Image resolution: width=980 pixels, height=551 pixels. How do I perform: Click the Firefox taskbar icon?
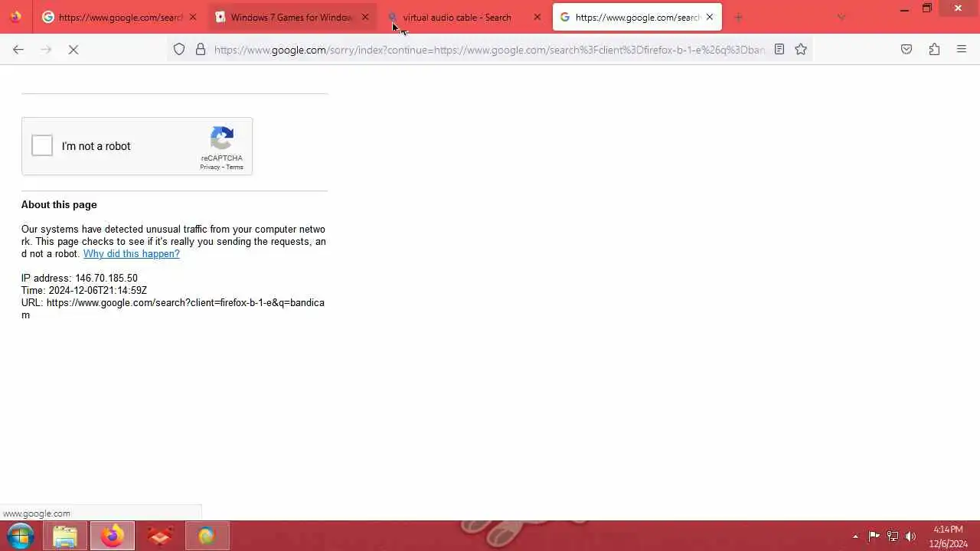point(113,536)
